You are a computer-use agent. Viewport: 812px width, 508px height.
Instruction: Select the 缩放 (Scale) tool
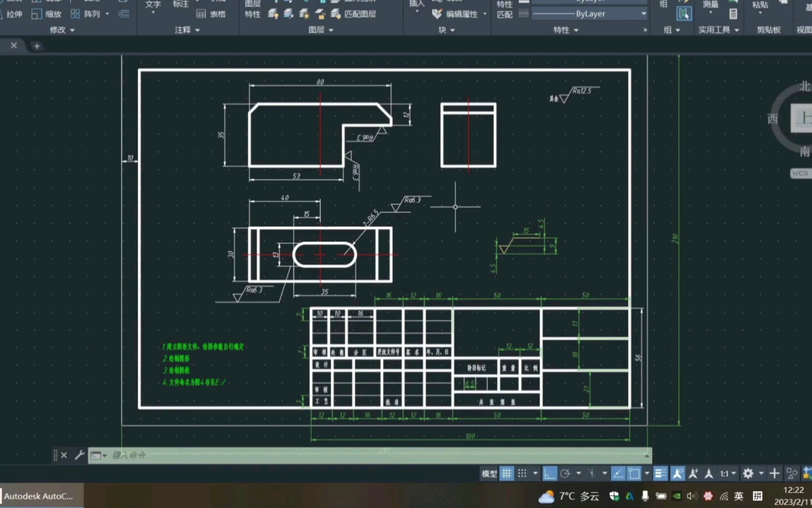tap(47, 14)
